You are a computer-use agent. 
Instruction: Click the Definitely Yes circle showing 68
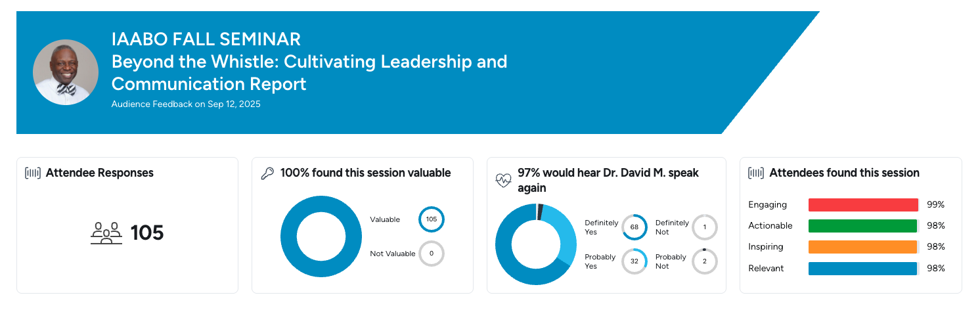(635, 227)
